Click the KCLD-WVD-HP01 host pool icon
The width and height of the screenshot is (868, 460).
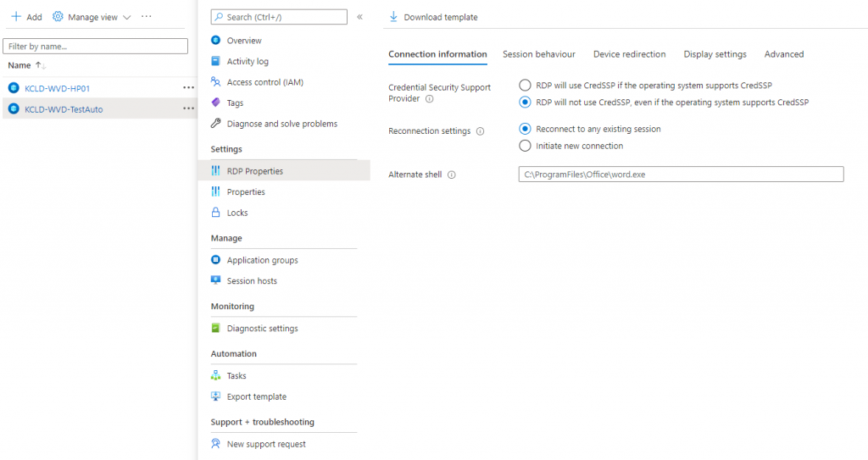14,87
